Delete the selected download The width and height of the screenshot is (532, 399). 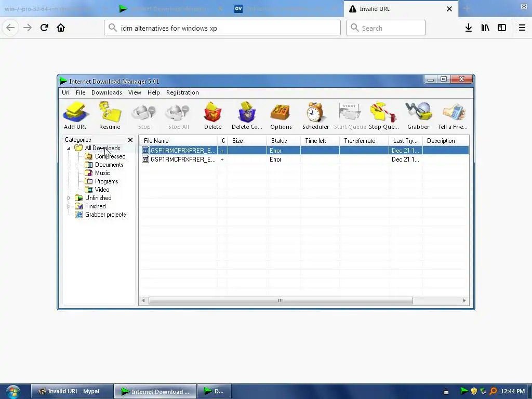click(x=212, y=115)
